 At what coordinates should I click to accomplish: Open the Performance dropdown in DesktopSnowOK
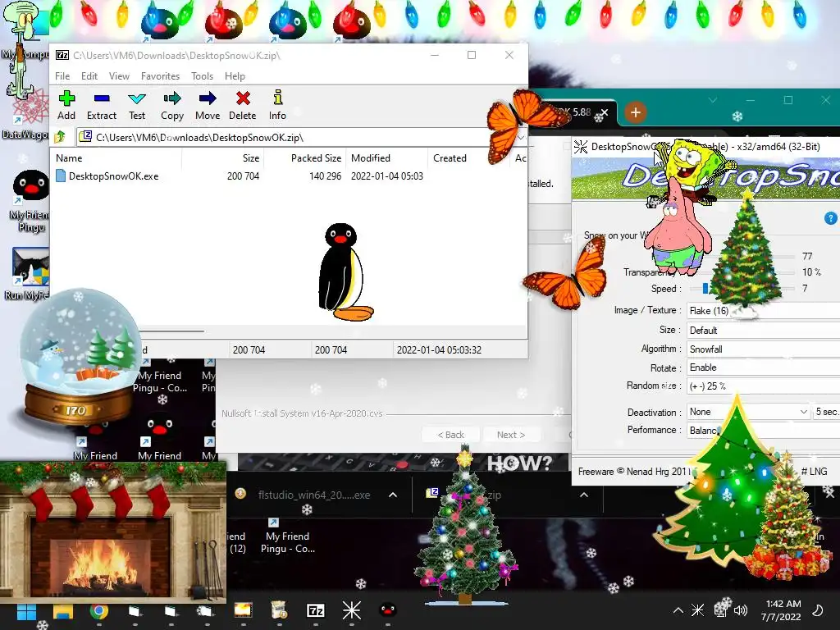[764, 430]
